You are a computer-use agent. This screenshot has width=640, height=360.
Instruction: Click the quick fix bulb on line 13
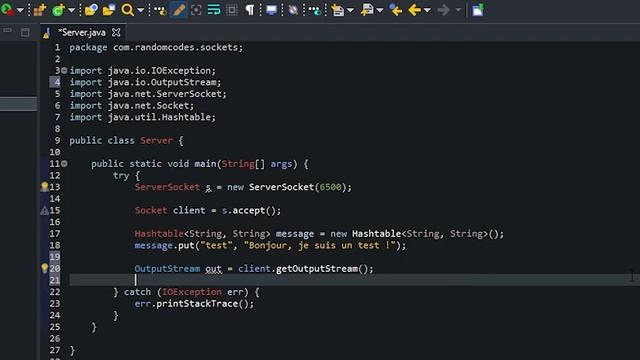pos(44,187)
